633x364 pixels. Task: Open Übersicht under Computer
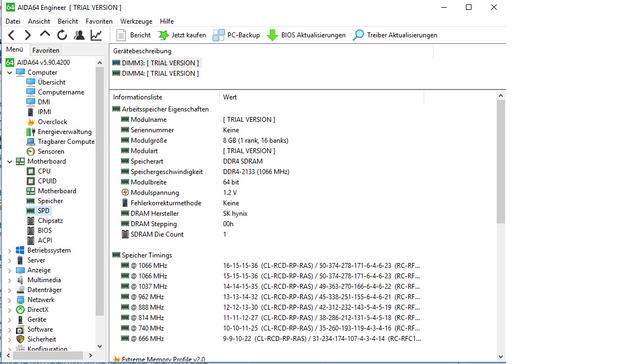46,82
